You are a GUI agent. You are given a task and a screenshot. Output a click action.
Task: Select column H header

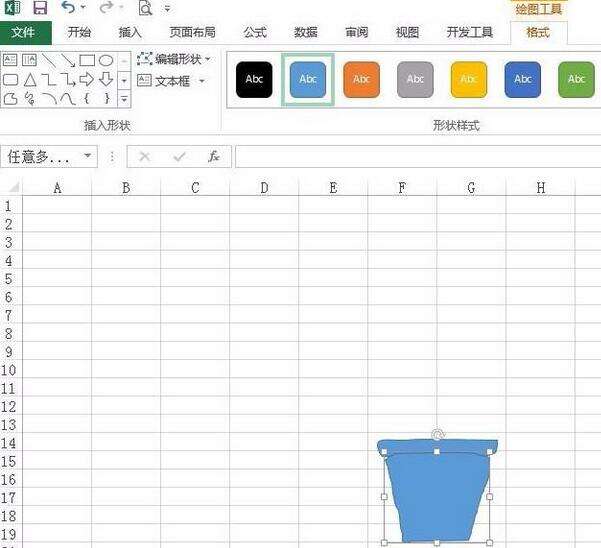(x=540, y=188)
